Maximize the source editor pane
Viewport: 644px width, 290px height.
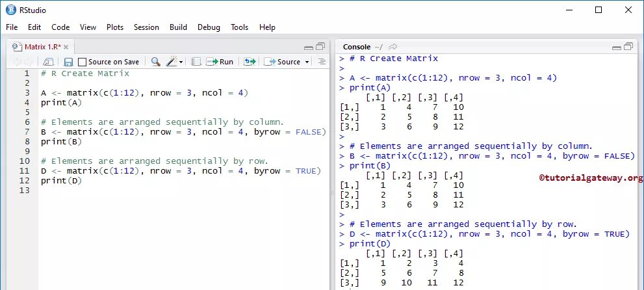(320, 46)
